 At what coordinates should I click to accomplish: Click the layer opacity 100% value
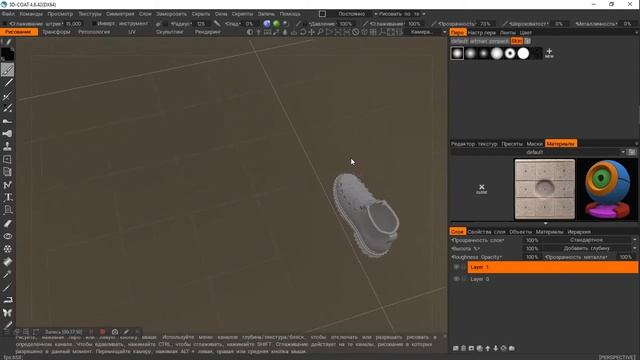(x=532, y=240)
